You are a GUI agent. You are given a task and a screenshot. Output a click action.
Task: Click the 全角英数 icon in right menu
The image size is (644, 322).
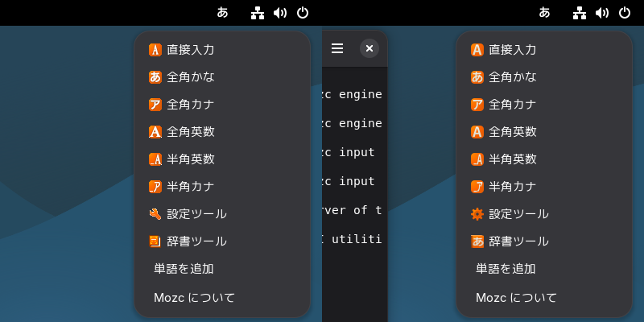[477, 132]
